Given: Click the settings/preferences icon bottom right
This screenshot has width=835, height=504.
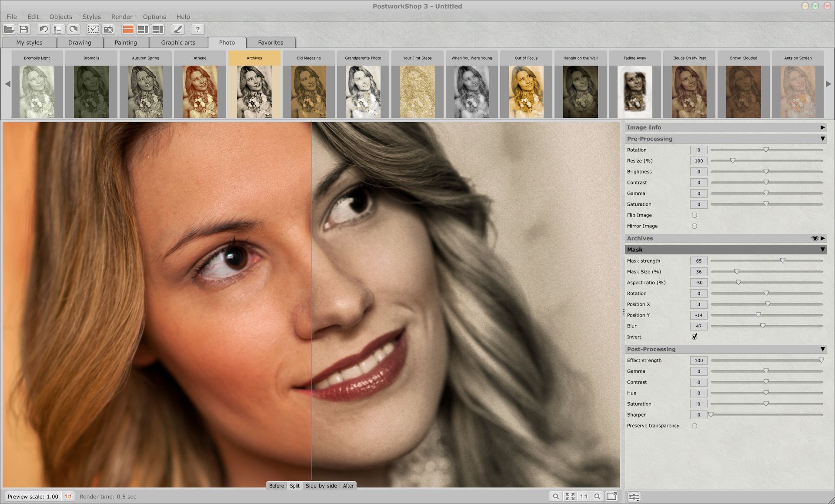Looking at the screenshot, I should click(x=634, y=496).
